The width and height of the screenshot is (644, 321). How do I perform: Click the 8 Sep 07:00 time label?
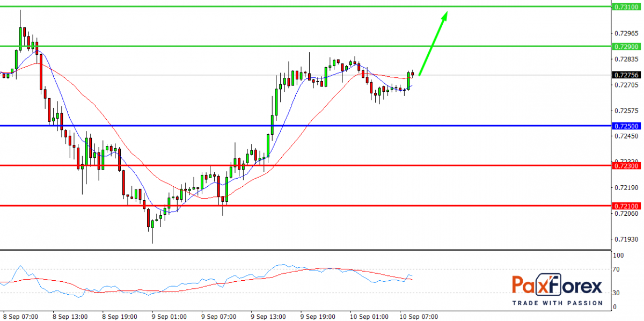click(x=21, y=317)
